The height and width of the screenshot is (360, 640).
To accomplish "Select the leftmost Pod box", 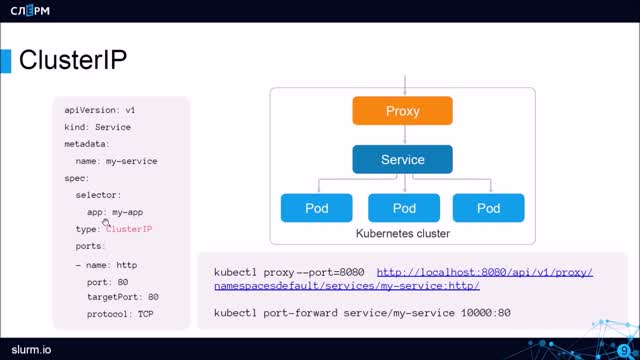I will tap(316, 208).
